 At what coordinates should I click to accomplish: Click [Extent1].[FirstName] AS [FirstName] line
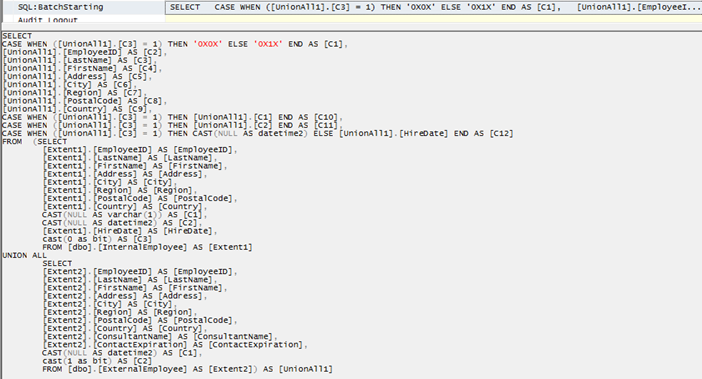(x=135, y=166)
